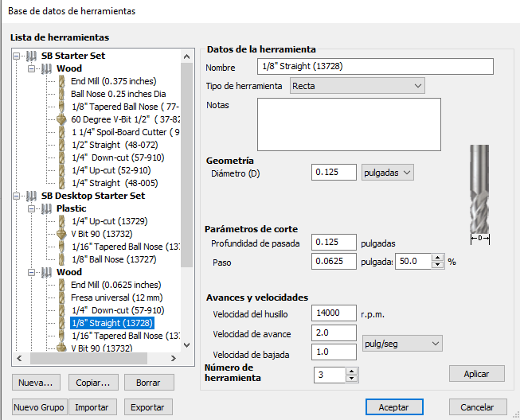Click the Número de herramienta value field
Screen dimensions: 520x420
[x=330, y=375]
